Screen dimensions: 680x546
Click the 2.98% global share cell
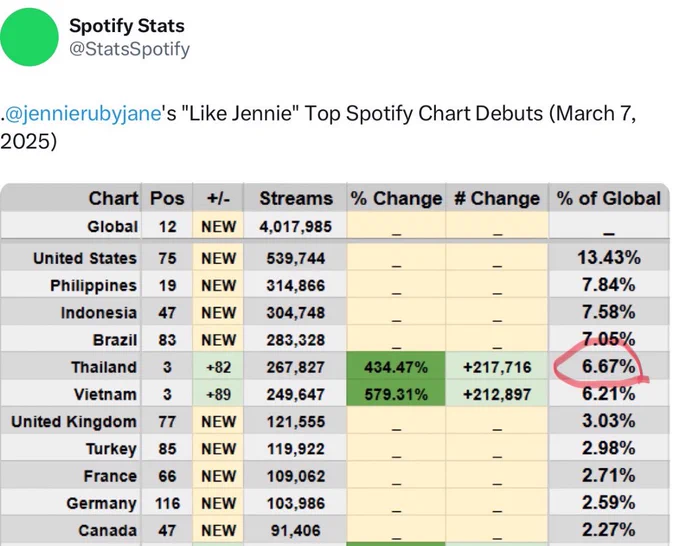coord(608,448)
